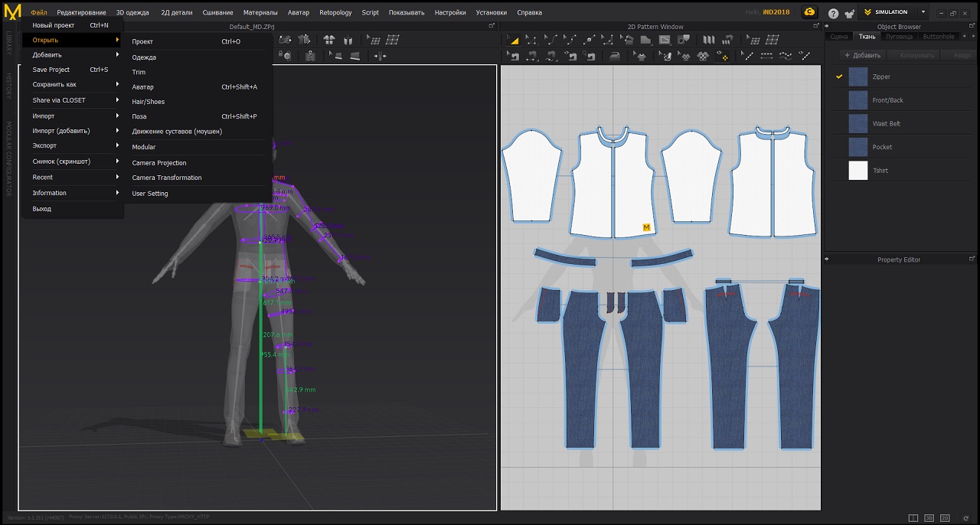Toggle the Zipper fabric checkmark
The image size is (980, 525).
point(839,77)
